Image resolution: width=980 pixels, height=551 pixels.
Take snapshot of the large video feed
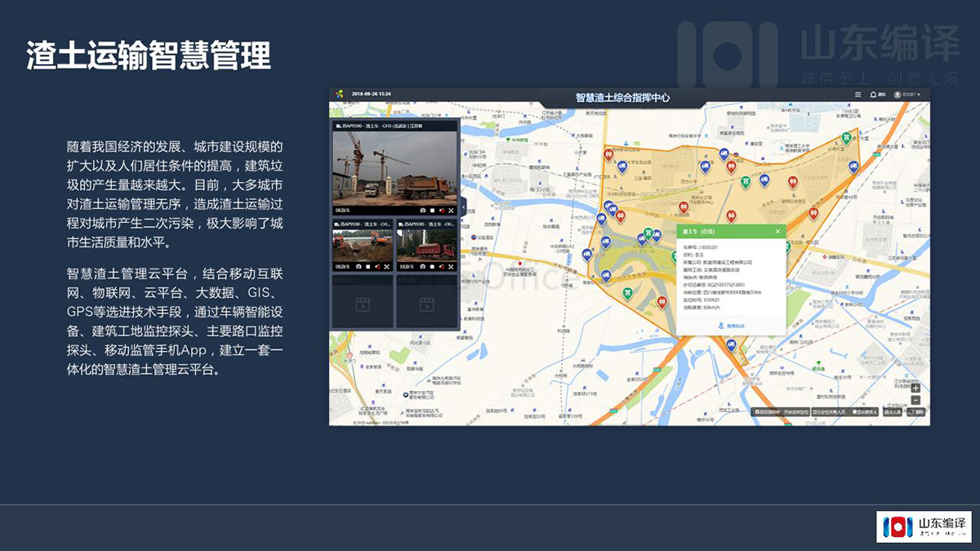point(422,211)
